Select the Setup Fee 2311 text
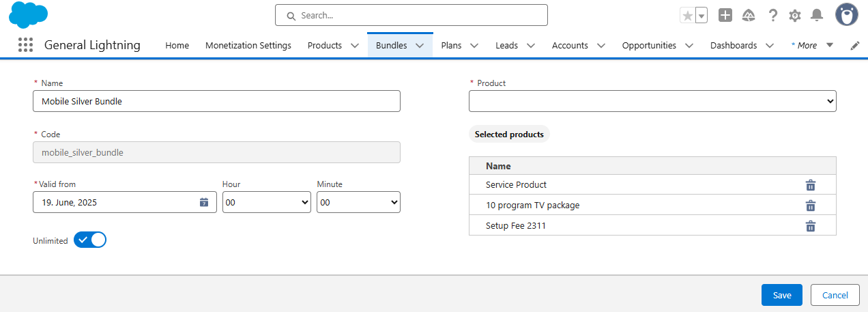Screen dimensions: 868x312 (x=516, y=226)
